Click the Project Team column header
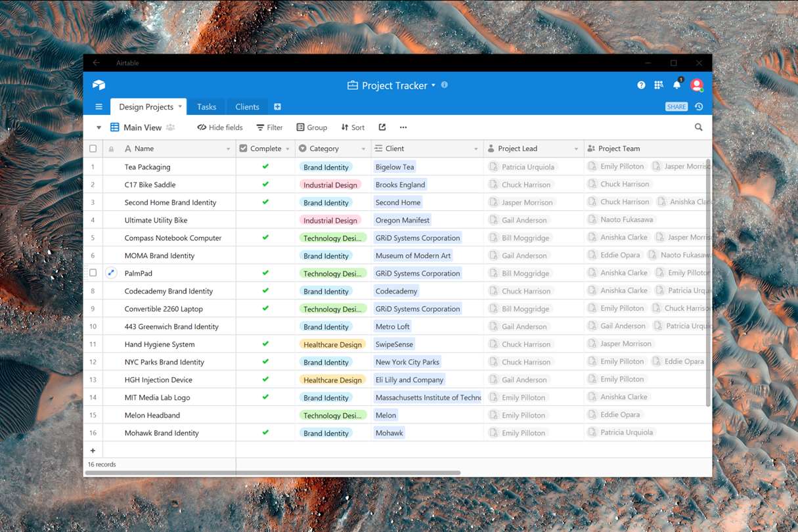The height and width of the screenshot is (532, 798). pos(648,148)
